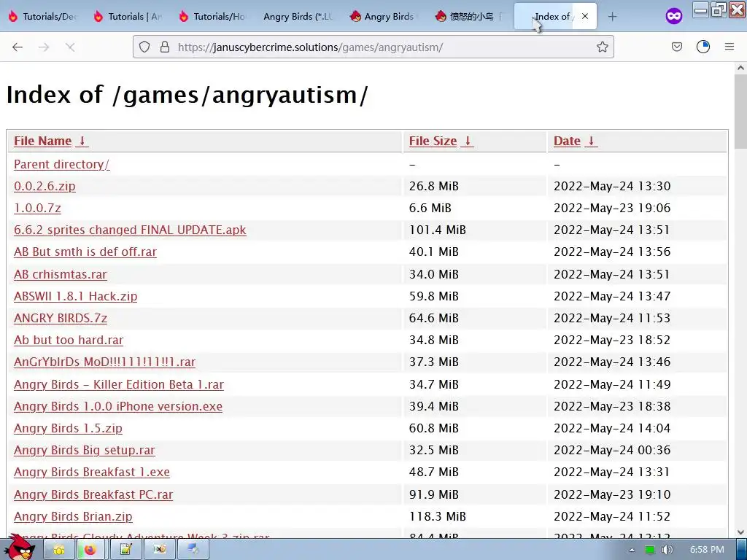
Task: Download Angry Birds 1.5.zip
Action: pyautogui.click(x=68, y=428)
